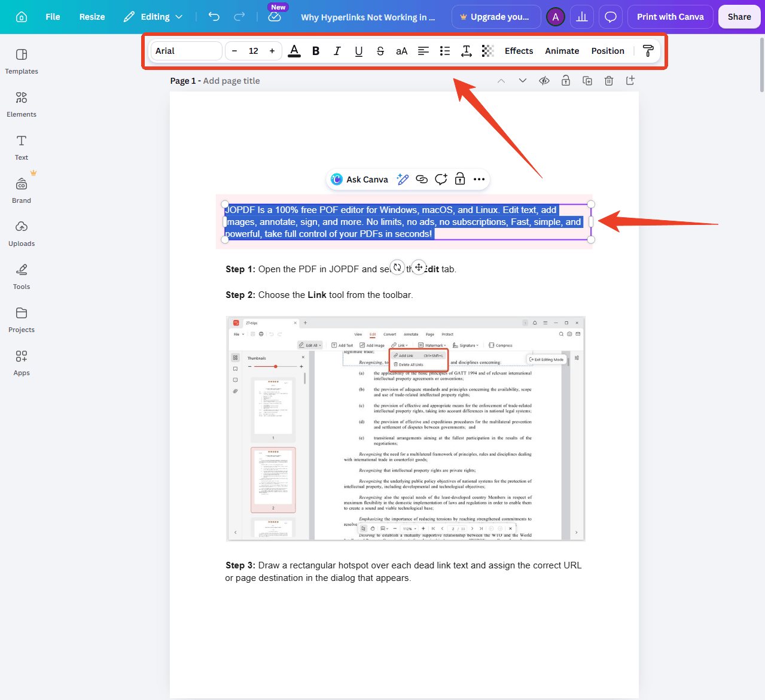Open the Uploads panel

point(22,233)
